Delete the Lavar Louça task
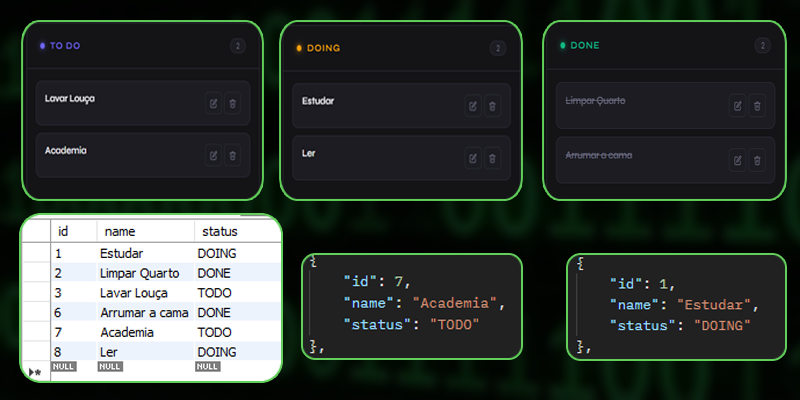This screenshot has width=800, height=400. click(233, 104)
